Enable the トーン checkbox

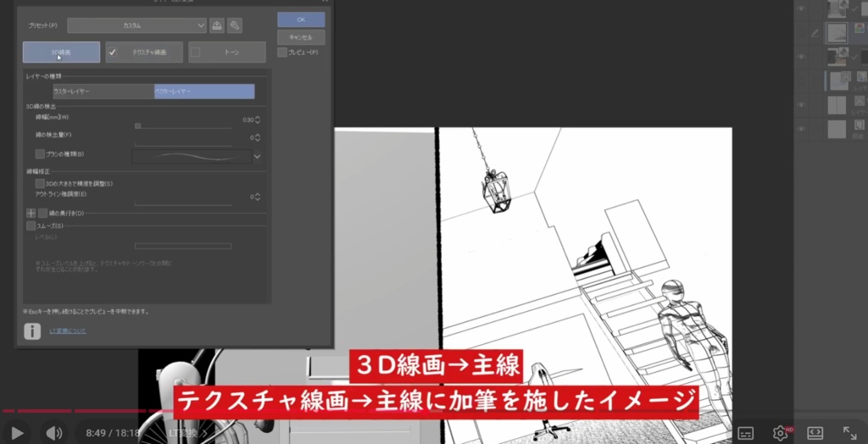tap(196, 52)
